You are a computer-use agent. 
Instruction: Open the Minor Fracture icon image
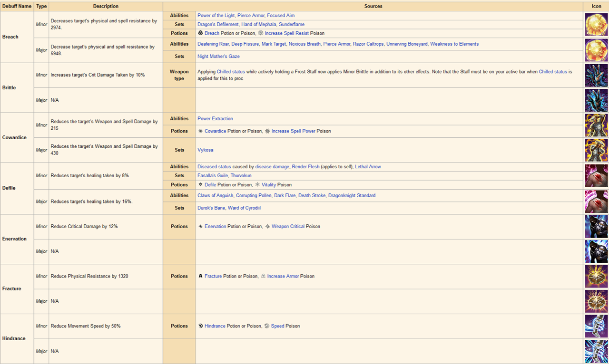[596, 276]
